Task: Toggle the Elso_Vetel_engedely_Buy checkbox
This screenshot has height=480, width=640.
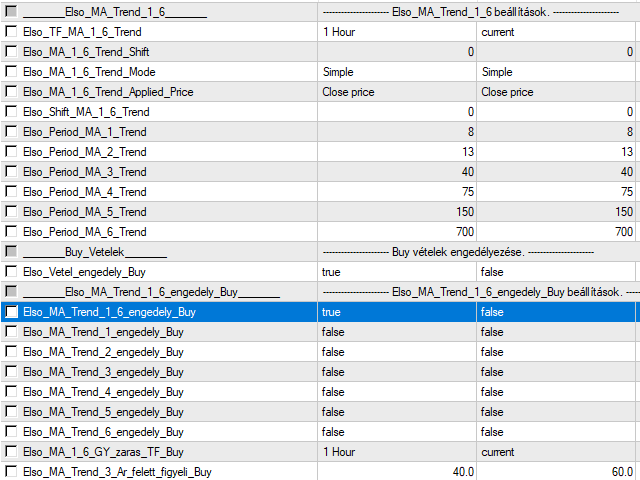Action: (x=11, y=271)
